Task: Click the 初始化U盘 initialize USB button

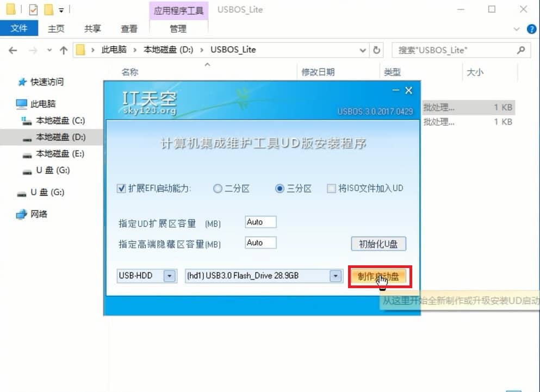Action: (378, 244)
